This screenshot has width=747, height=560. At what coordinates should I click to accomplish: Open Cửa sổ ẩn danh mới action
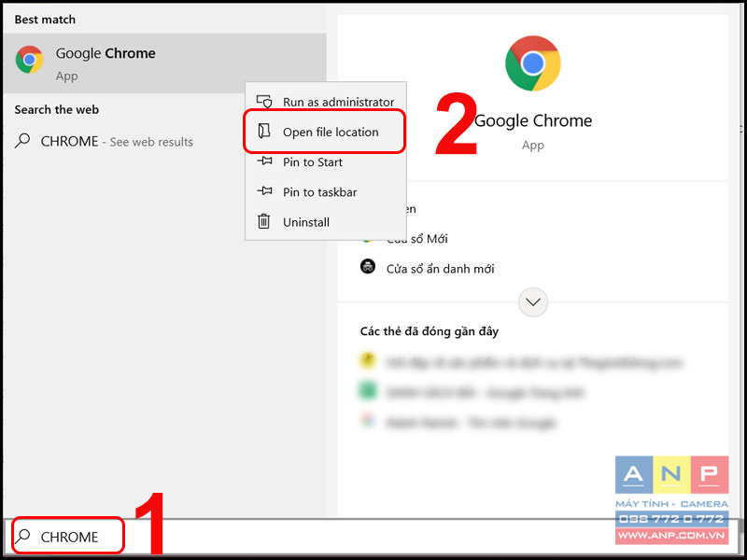pyautogui.click(x=440, y=269)
